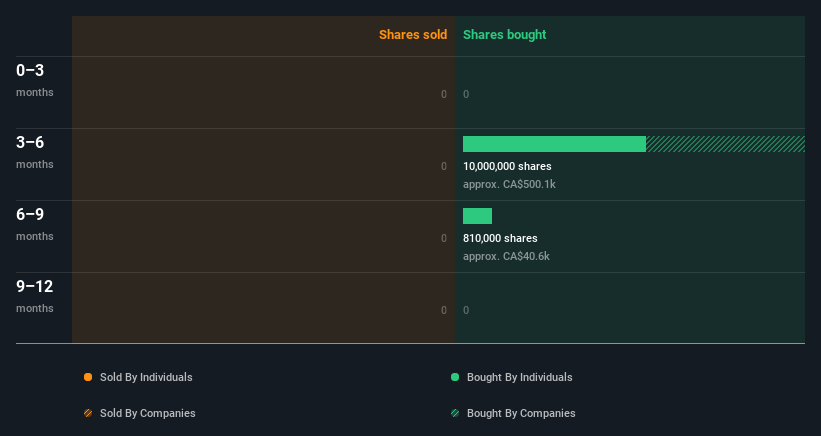Viewport: 821px width, 436px height.
Task: Click the 9–12 months row label
Action: click(35, 296)
